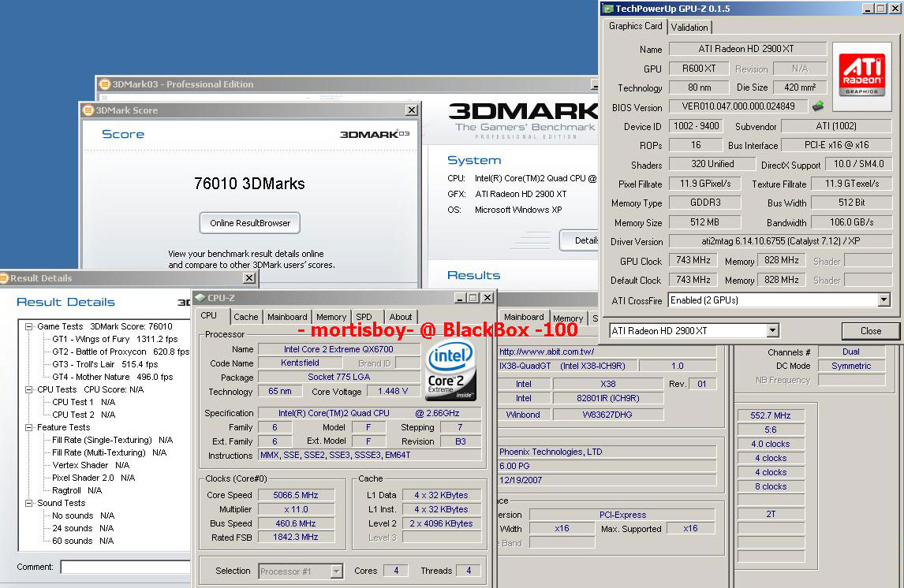Click the Result Details window title icon
The width and height of the screenshot is (904, 588).
pos(3,278)
